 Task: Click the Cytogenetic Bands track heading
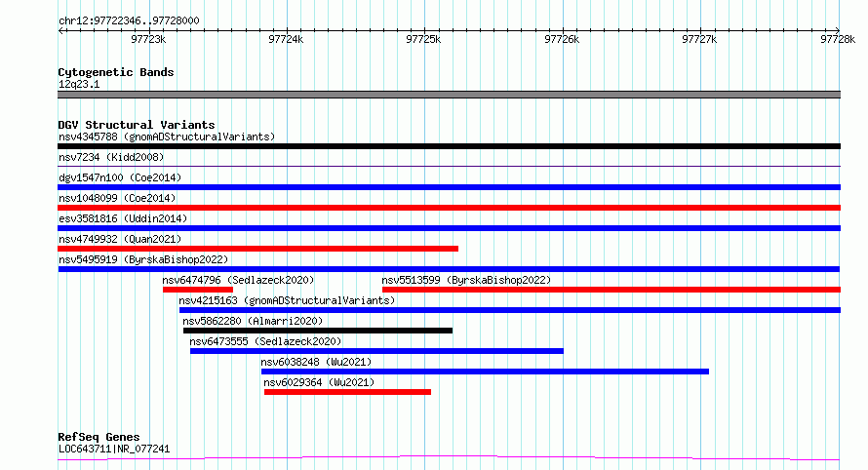pos(116,72)
